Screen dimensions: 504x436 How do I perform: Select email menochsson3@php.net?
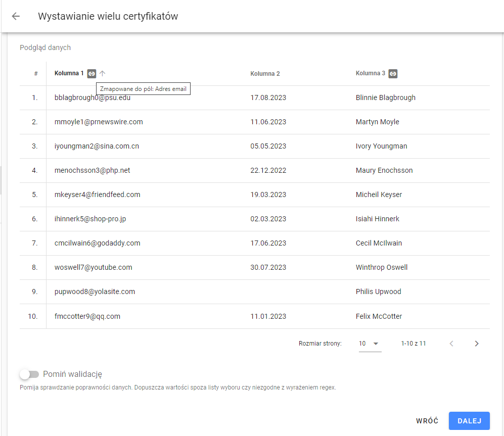pos(92,170)
